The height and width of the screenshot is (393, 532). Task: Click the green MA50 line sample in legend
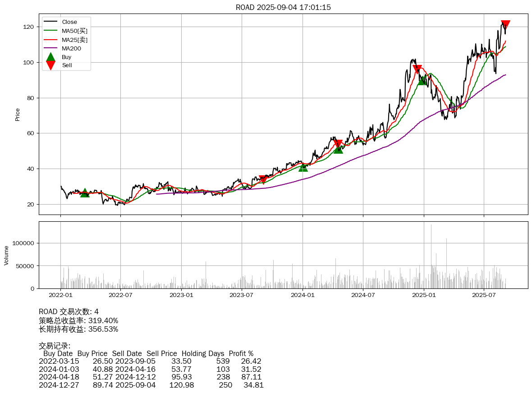pyautogui.click(x=50, y=31)
